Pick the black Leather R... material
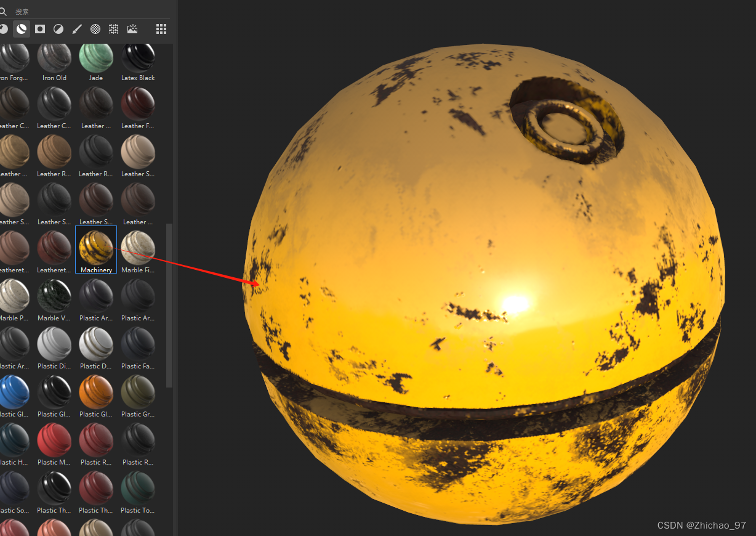The width and height of the screenshot is (756, 536). click(x=96, y=156)
